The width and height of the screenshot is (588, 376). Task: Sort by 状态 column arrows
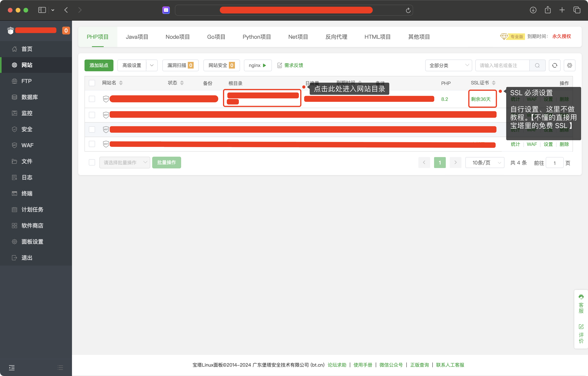(x=182, y=83)
